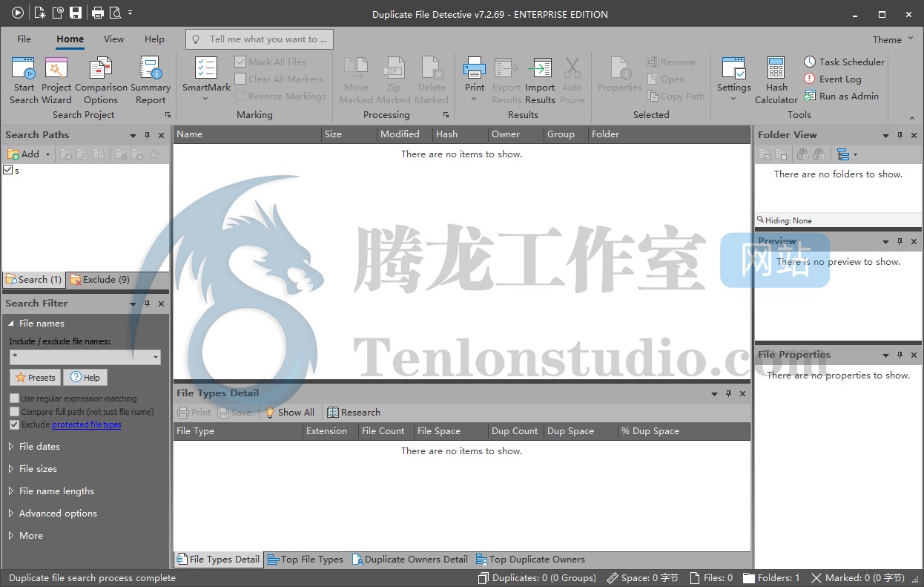Open the Hash Calculator
The height and width of the screenshot is (587, 924).
click(x=776, y=80)
